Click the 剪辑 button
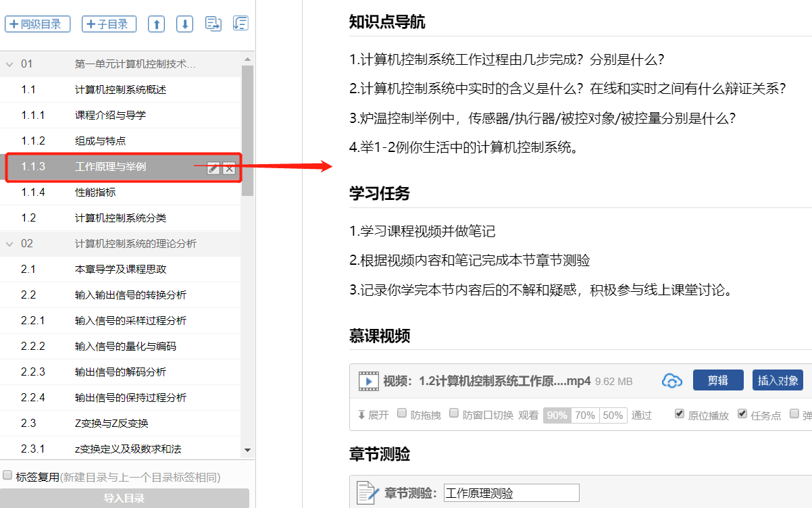The height and width of the screenshot is (508, 812). coord(717,380)
